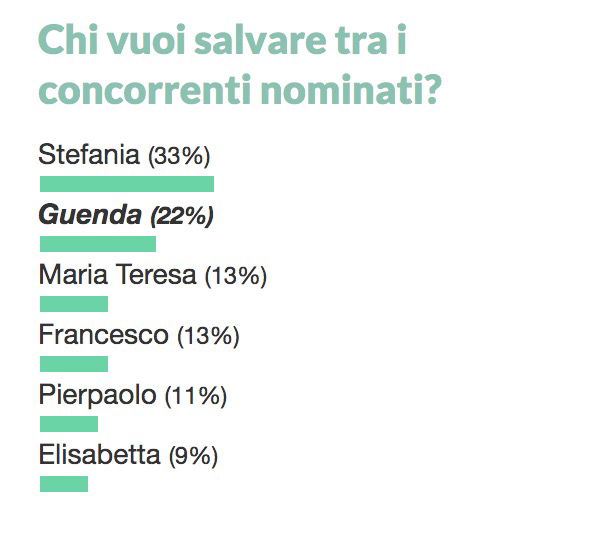The height and width of the screenshot is (548, 602).
Task: Click the 33% percentage next to Stefania
Action: click(179, 156)
